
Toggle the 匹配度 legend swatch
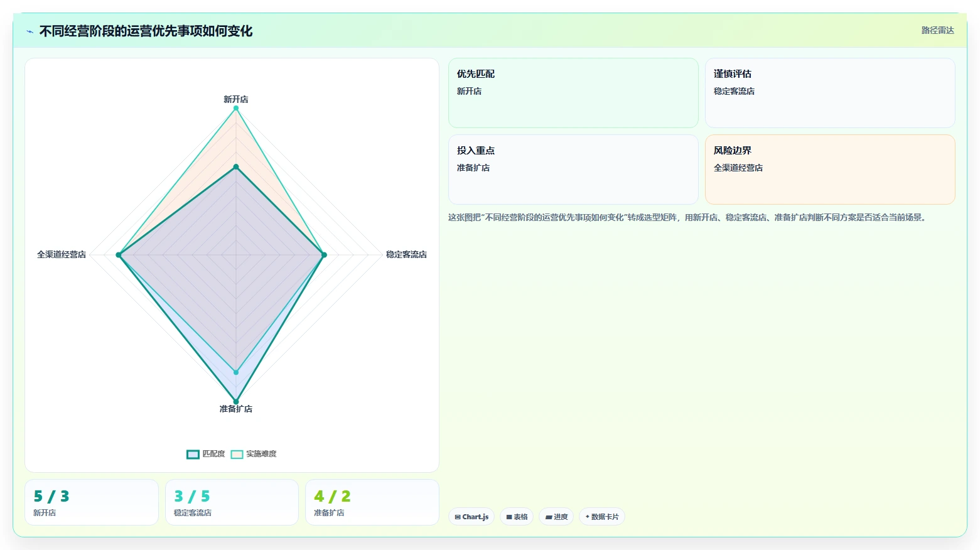[x=193, y=454]
